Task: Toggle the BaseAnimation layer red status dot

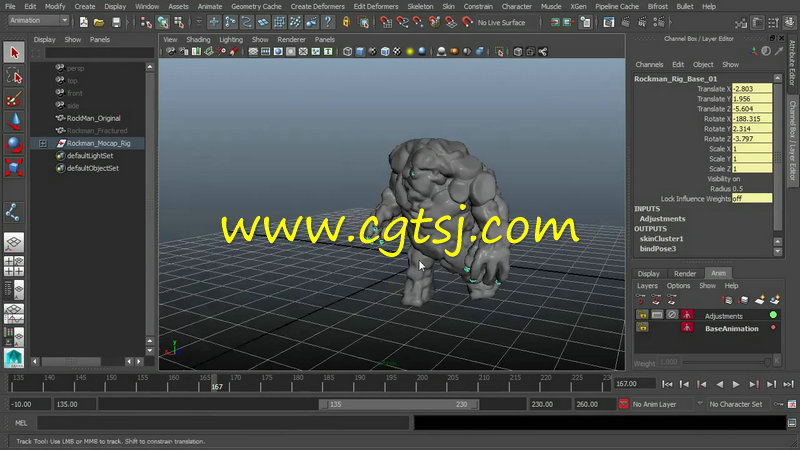Action: (x=773, y=328)
